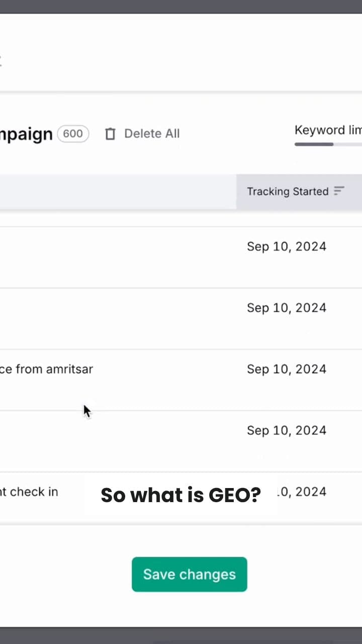Select the Tracking Started column header
Screen dimensions: 362x644
[x=288, y=191]
